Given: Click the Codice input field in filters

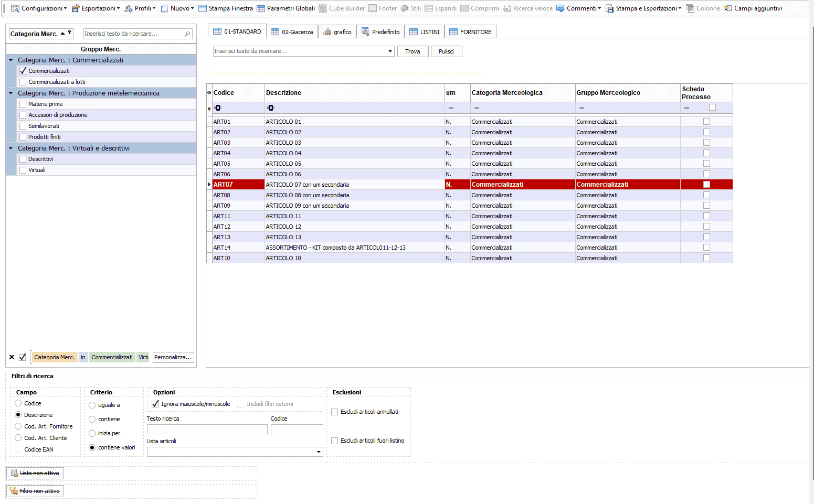Looking at the screenshot, I should pos(297,429).
